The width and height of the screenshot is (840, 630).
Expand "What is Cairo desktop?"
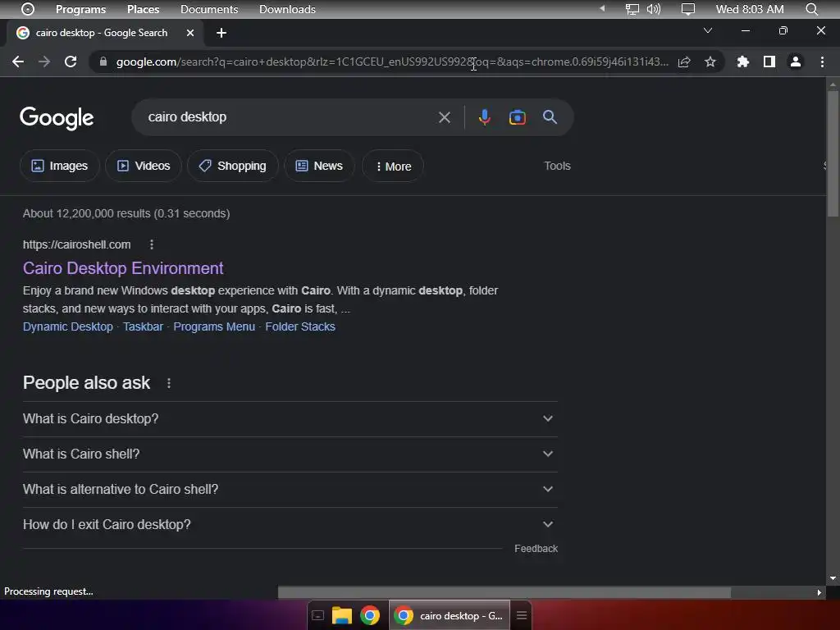290,419
